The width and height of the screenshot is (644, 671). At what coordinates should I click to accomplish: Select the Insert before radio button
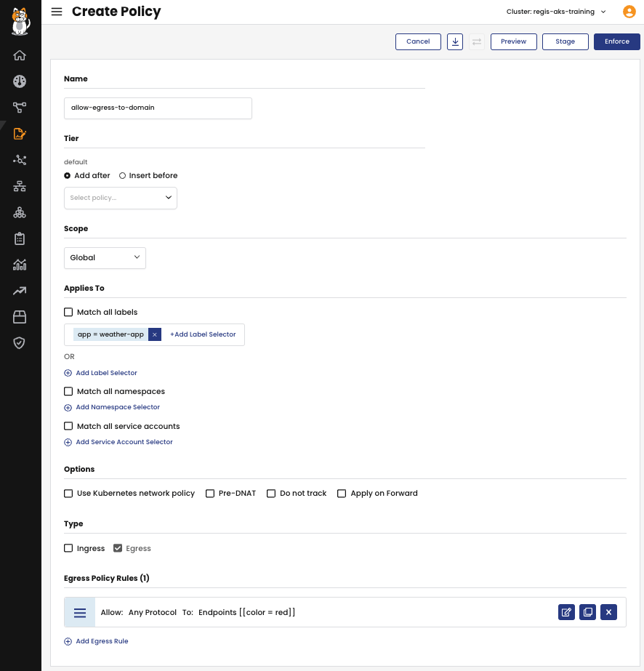(122, 175)
